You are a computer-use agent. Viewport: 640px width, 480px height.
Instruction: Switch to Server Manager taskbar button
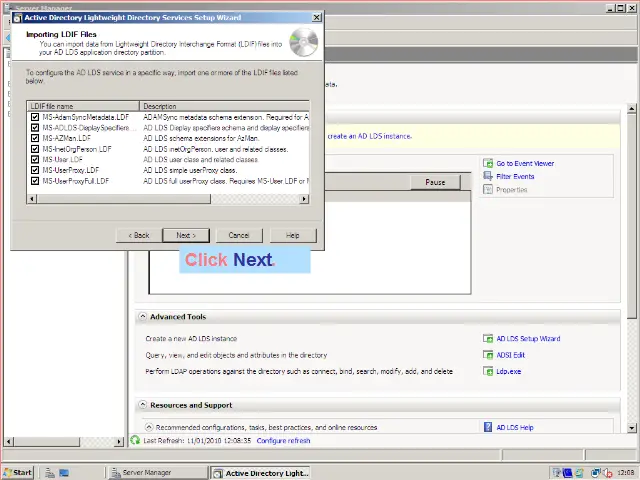(x=157, y=472)
